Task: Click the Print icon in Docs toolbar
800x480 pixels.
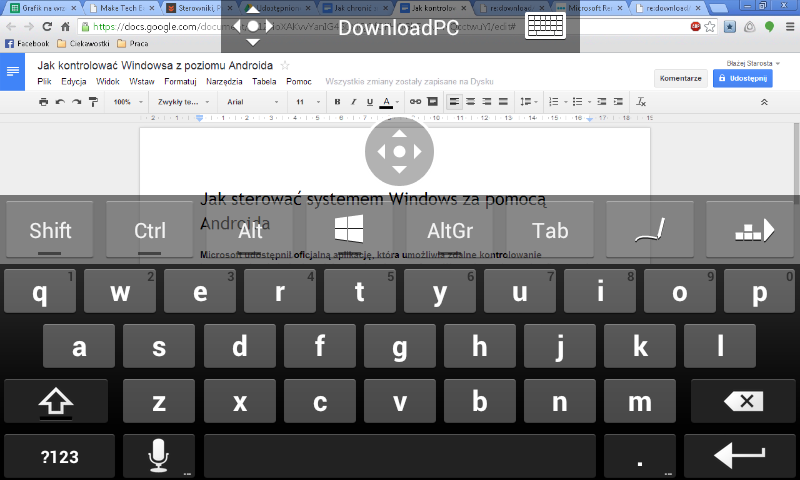Action: point(44,102)
